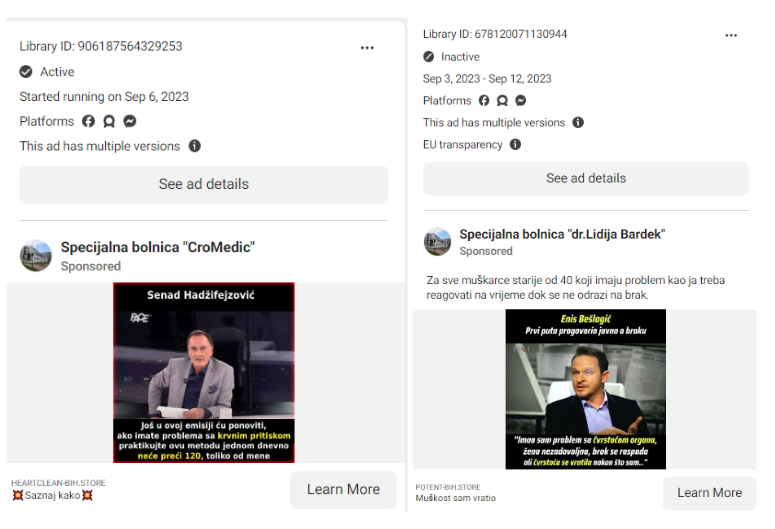Click the ad text starting Za sve muškarce starije
This screenshot has height=529, width=775.
575,288
